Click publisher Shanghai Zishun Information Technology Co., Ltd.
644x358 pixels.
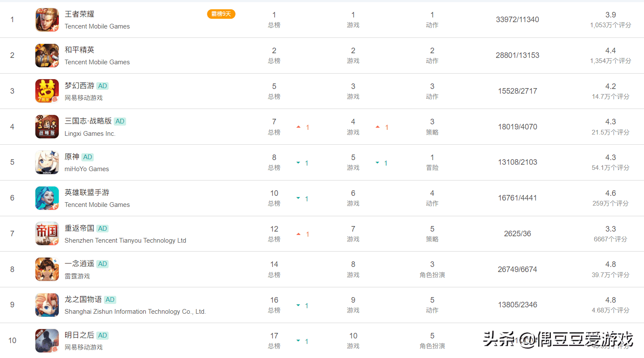click(135, 312)
